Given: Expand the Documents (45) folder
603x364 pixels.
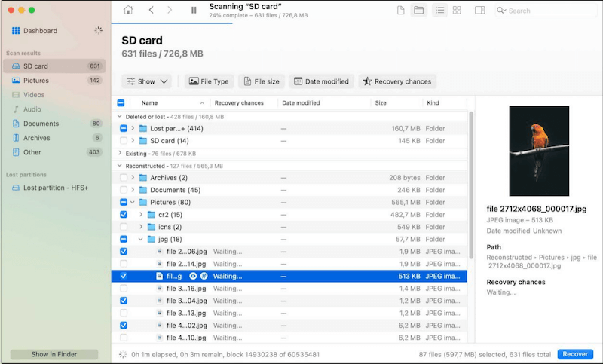Looking at the screenshot, I should [133, 189].
